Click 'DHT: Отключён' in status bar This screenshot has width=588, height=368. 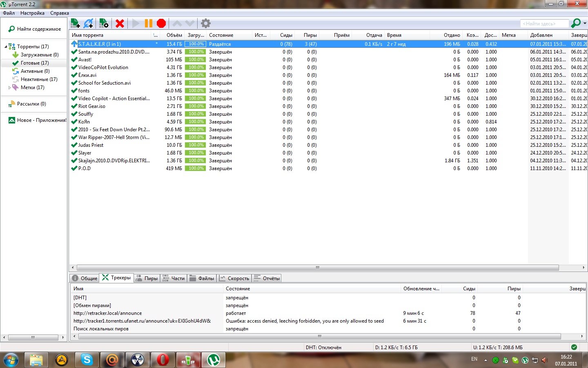tap(323, 348)
